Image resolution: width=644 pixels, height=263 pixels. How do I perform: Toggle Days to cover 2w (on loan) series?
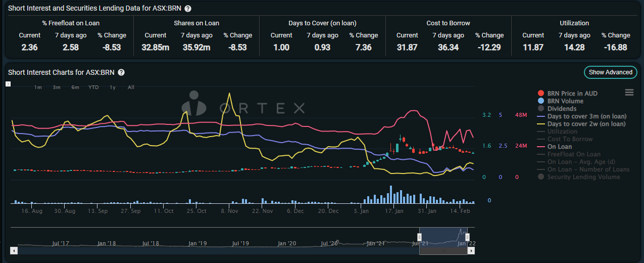point(581,124)
